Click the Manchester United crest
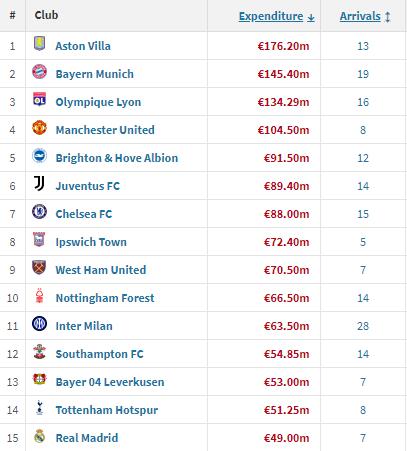This screenshot has height=451, width=407. point(39,128)
